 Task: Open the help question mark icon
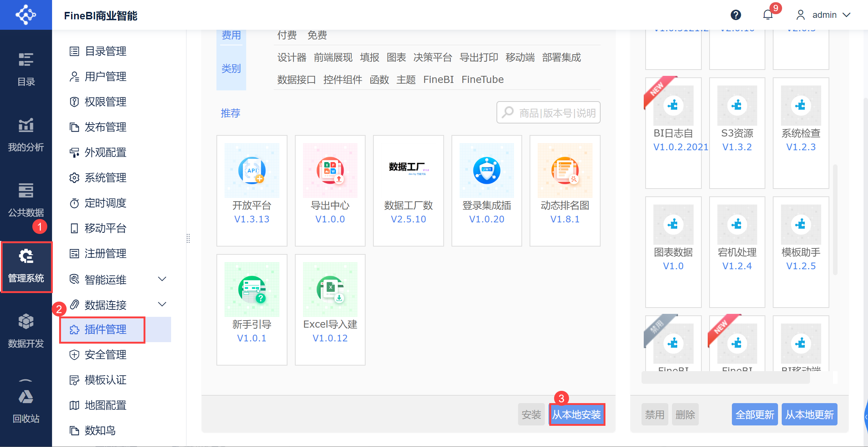tap(736, 15)
